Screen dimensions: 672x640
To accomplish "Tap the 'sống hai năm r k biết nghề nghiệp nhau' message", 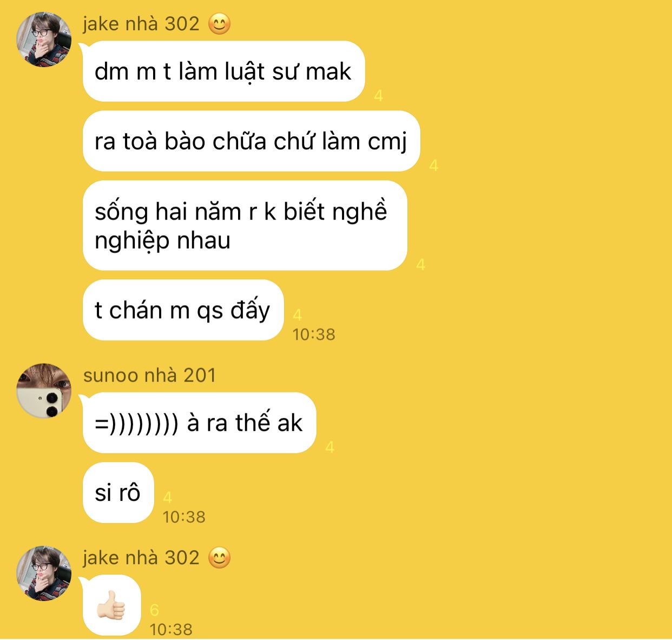I will click(245, 226).
